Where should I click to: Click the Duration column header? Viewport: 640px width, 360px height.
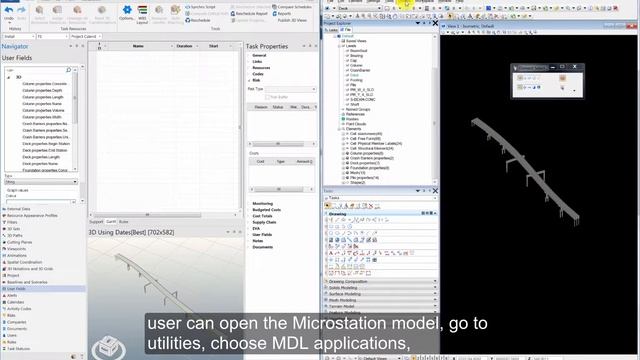[x=184, y=46]
